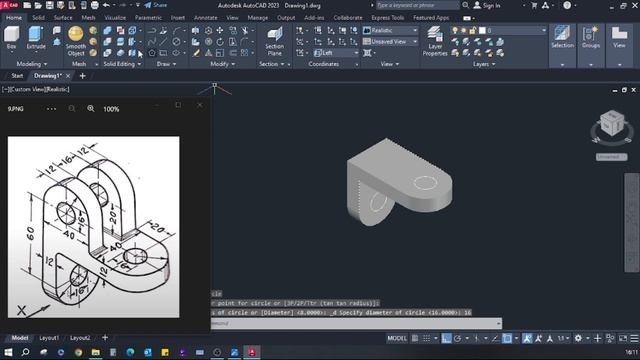Open the Section Plane tool
The image size is (640, 360).
click(x=274, y=41)
